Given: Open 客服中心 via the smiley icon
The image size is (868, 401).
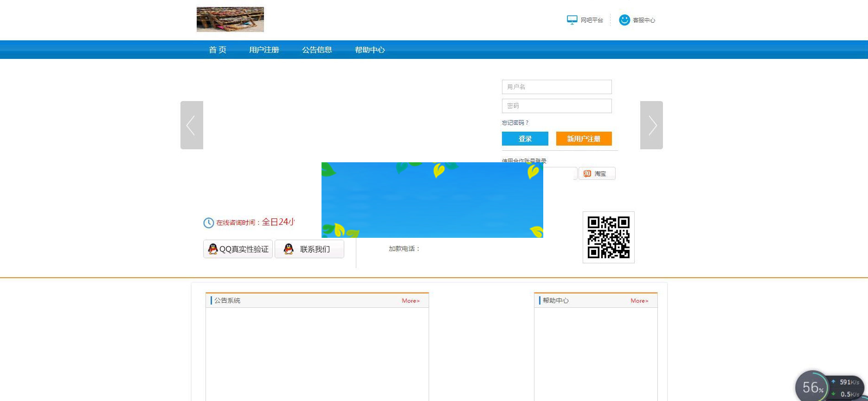Looking at the screenshot, I should 624,20.
